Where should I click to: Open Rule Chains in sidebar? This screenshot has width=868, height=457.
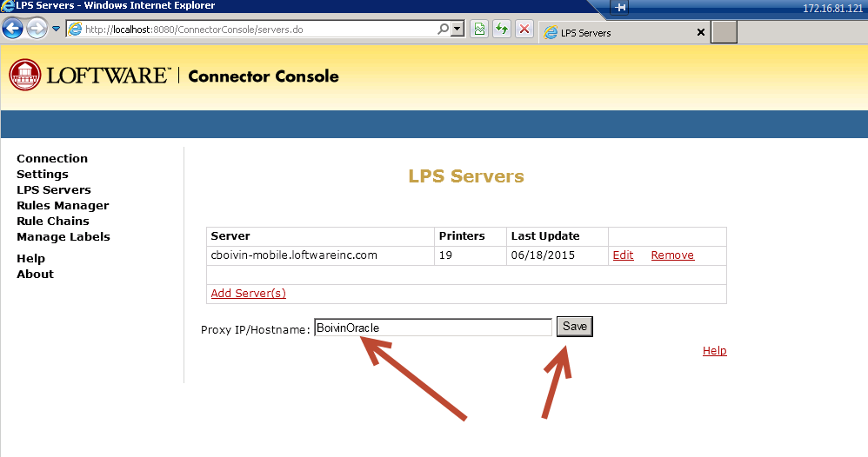pos(52,221)
